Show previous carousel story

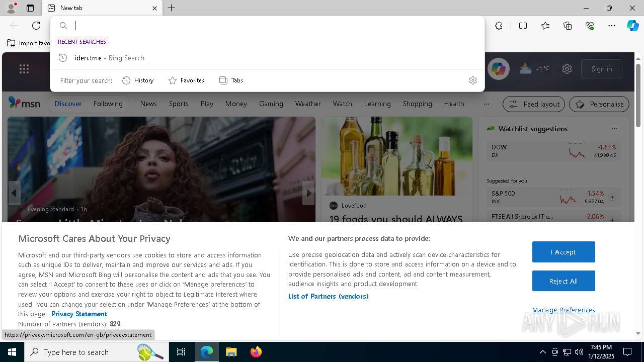(14, 193)
